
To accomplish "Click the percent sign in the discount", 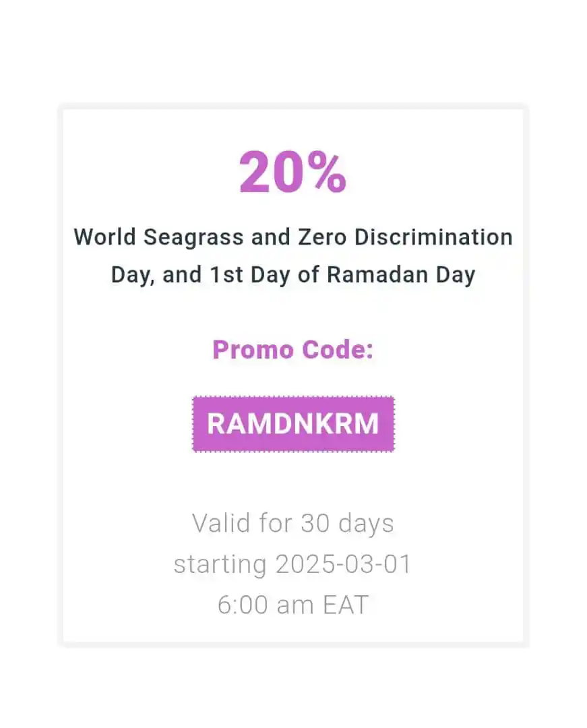I will (x=326, y=172).
